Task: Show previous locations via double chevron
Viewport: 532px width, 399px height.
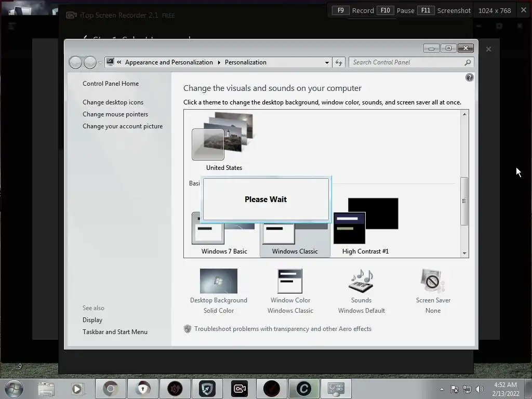Action: (119, 62)
